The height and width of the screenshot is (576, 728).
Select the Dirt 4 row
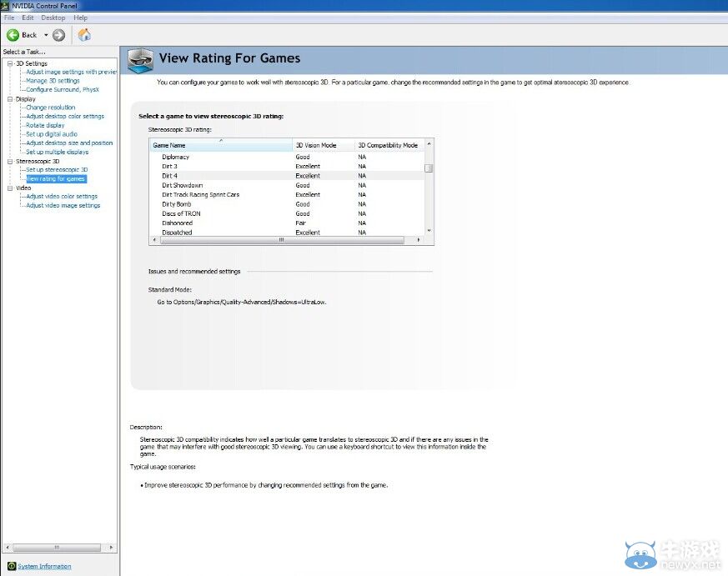point(287,176)
